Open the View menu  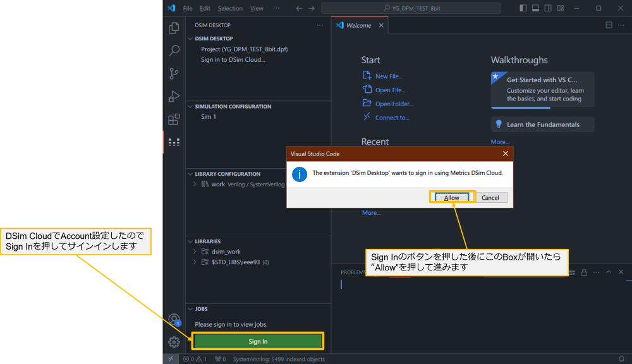[257, 8]
